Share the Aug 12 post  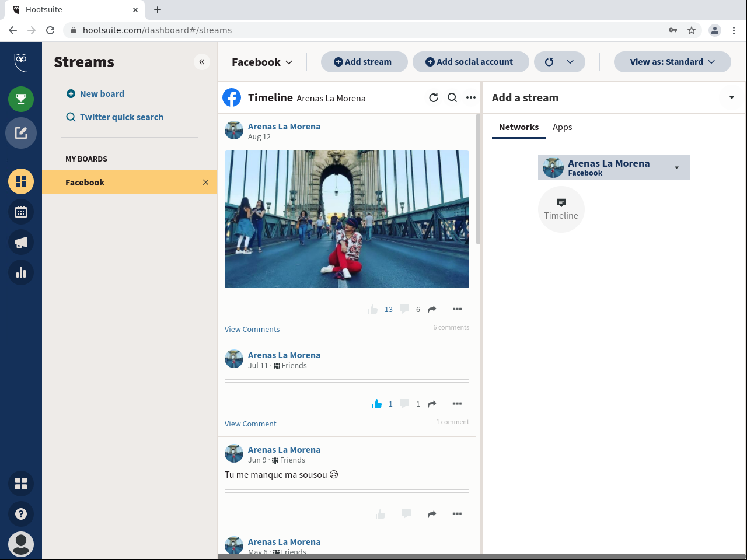[x=432, y=309]
